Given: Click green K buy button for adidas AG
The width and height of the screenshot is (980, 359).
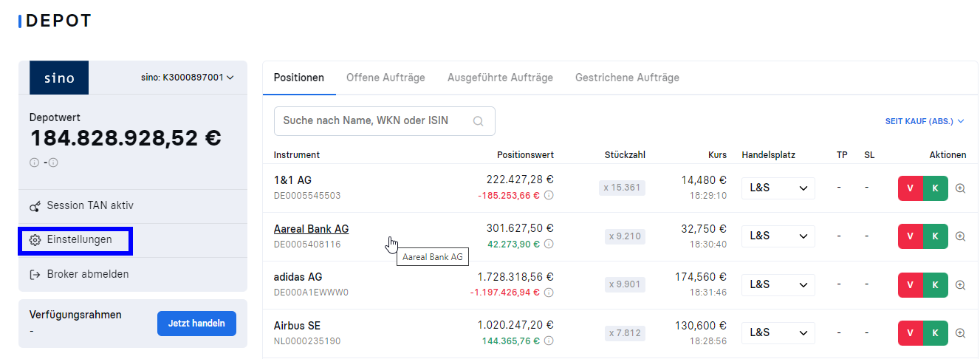Looking at the screenshot, I should point(936,284).
